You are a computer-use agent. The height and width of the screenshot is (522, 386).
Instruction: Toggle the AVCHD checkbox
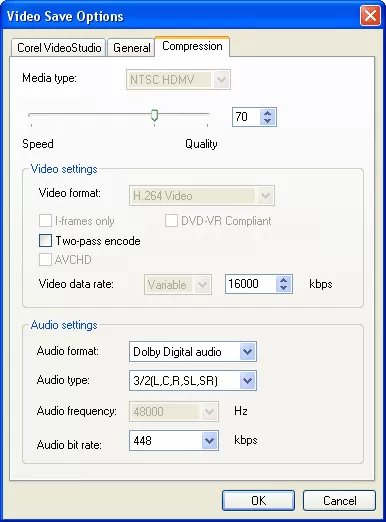45,260
